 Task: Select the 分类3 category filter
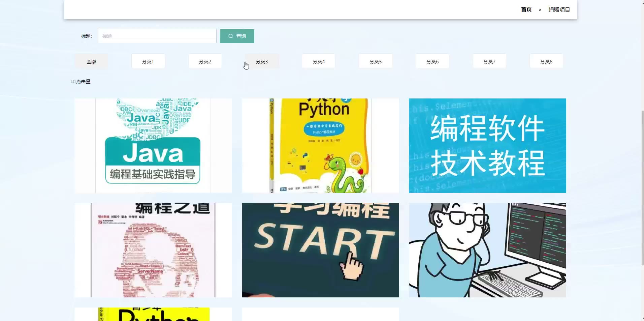pos(262,61)
